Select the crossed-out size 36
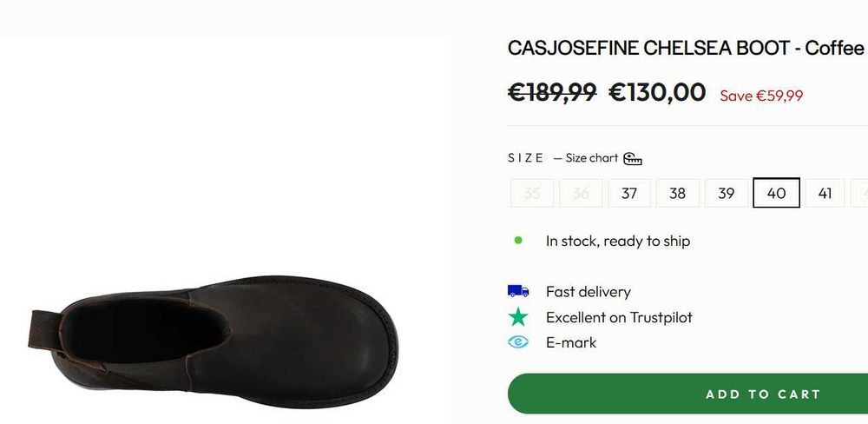Image resolution: width=868 pixels, height=424 pixels. [x=581, y=193]
